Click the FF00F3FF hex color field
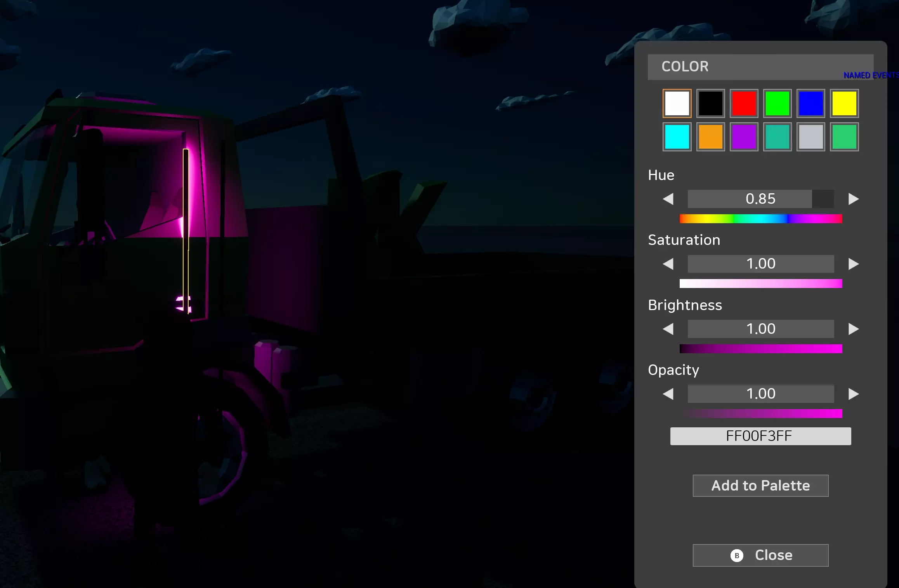This screenshot has height=588, width=899. 760,436
